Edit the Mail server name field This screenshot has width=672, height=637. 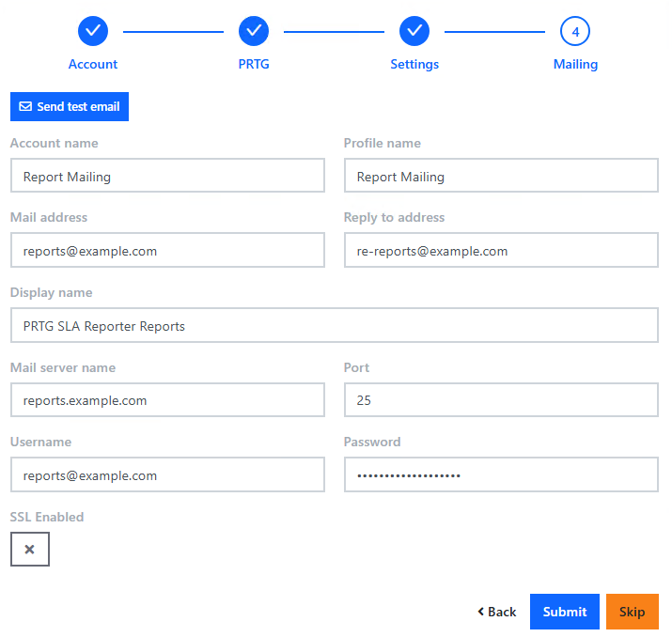(167, 400)
